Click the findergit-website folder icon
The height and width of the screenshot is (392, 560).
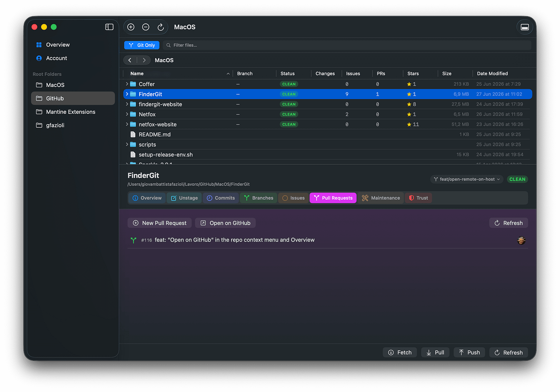[133, 104]
